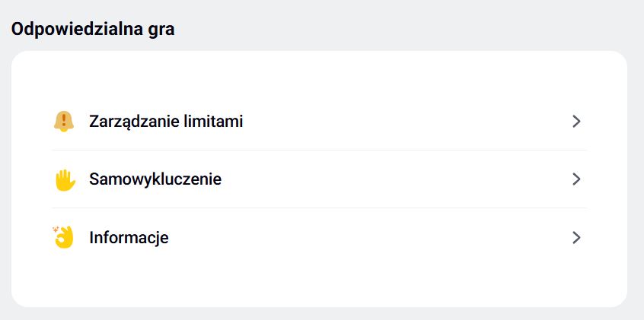Screen dimensions: 644x320
Task: Click the "Zarządzanie limitami" text label
Action: click(x=166, y=121)
